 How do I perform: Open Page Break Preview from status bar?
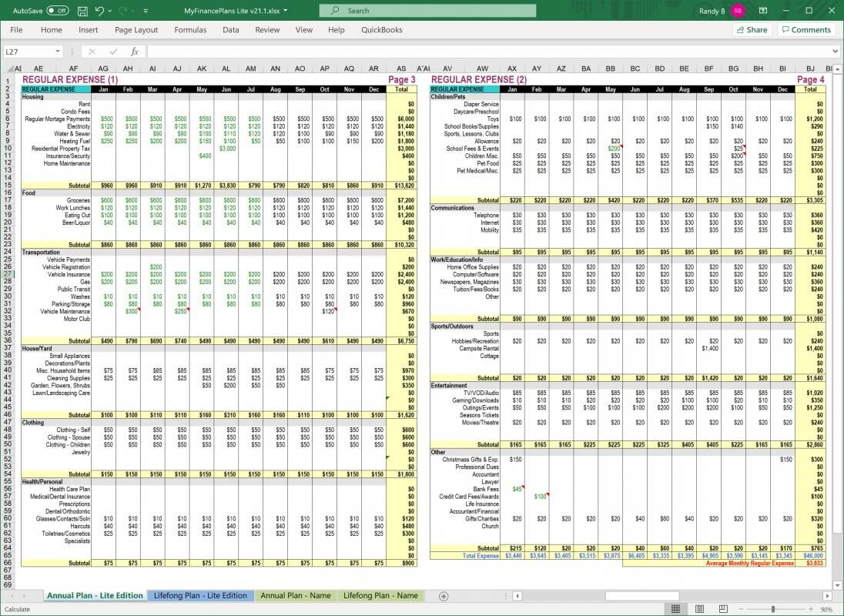[722, 608]
